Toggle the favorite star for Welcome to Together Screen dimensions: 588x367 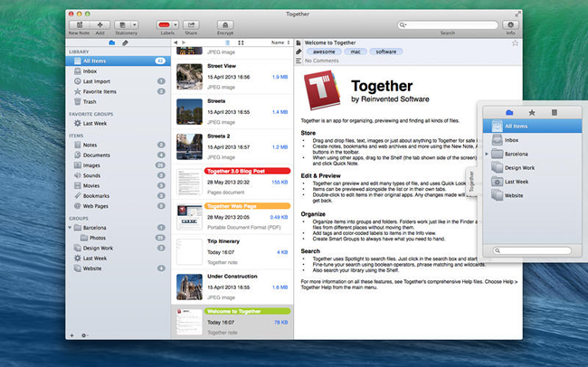[x=515, y=42]
